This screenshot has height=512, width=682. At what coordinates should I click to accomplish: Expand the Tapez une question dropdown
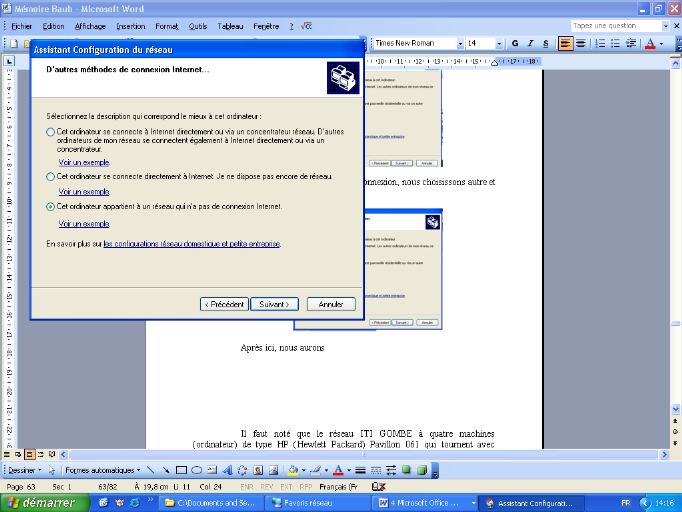665,26
